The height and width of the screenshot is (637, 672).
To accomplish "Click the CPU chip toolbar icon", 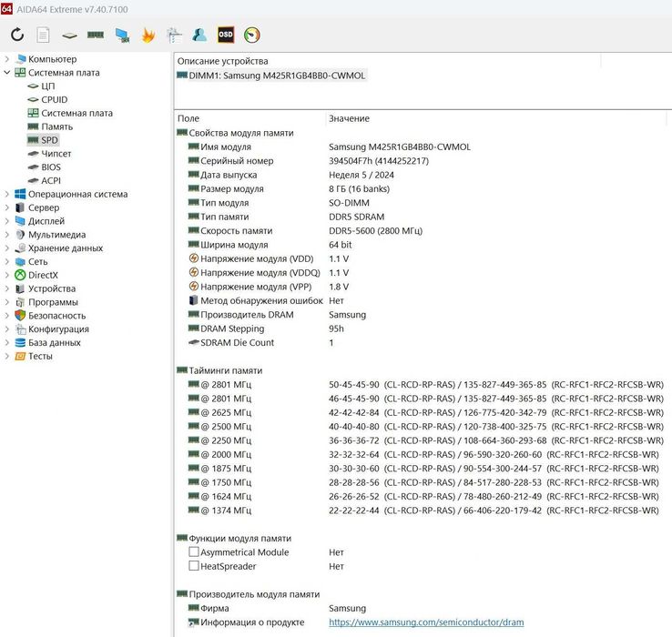I will [x=69, y=35].
